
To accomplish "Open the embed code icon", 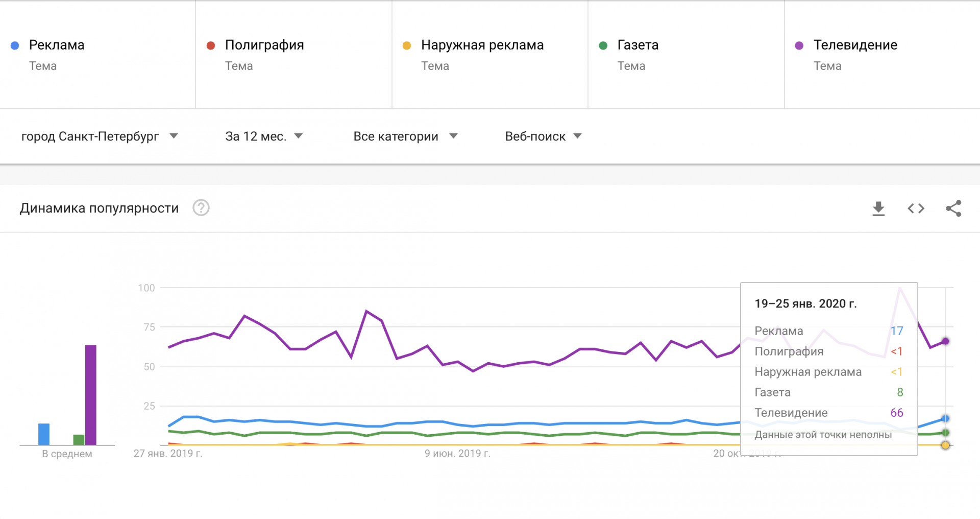I will click(x=916, y=208).
